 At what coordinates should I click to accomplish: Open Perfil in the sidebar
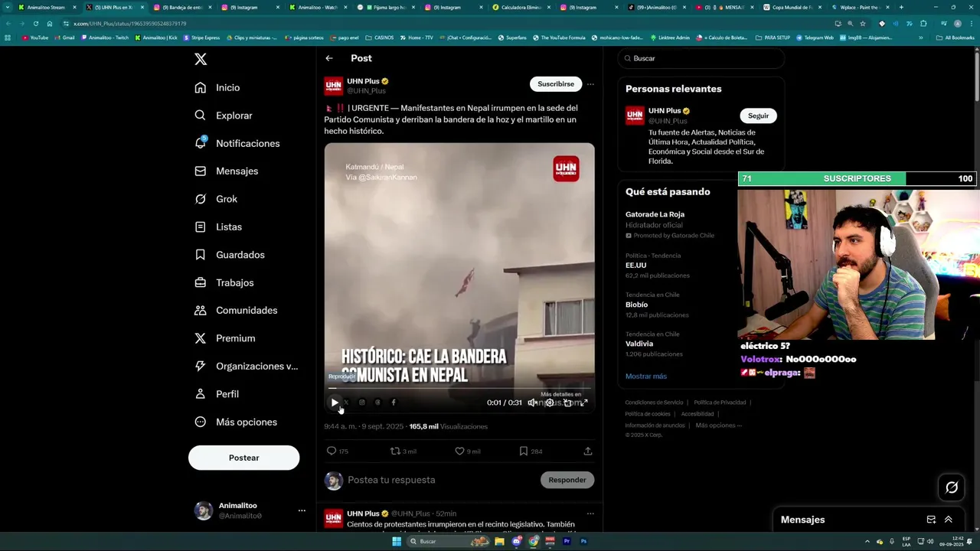point(217,394)
